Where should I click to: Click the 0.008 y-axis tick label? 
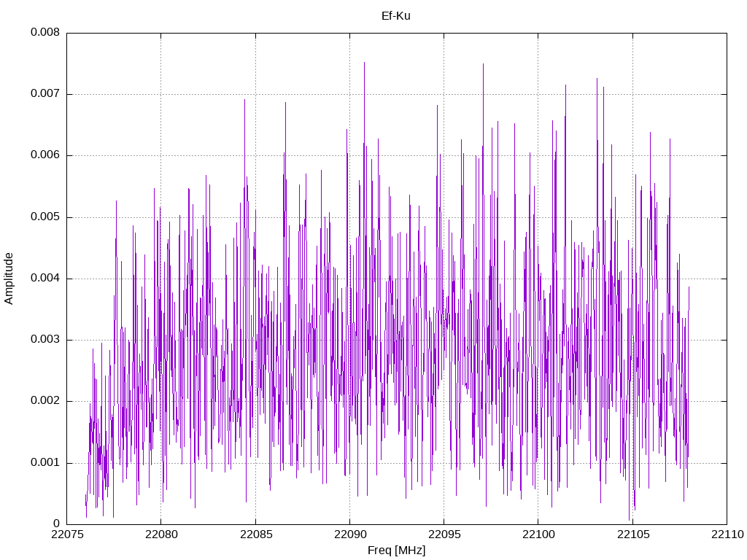(x=45, y=32)
